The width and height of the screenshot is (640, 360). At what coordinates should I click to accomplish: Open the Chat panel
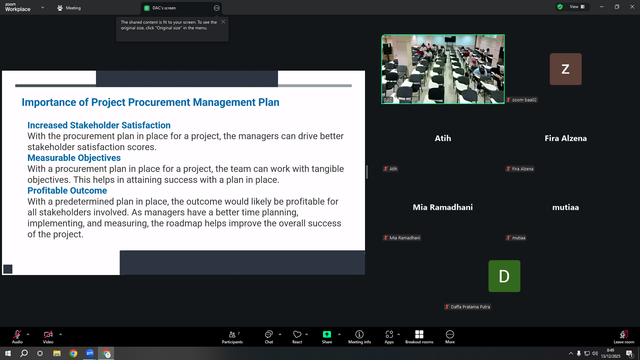269,337
